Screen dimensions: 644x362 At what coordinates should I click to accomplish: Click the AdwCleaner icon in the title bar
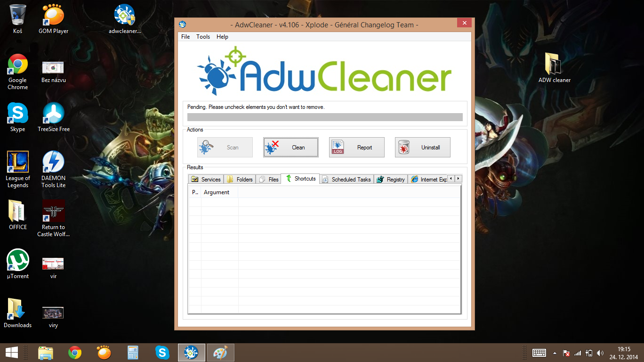click(x=183, y=25)
